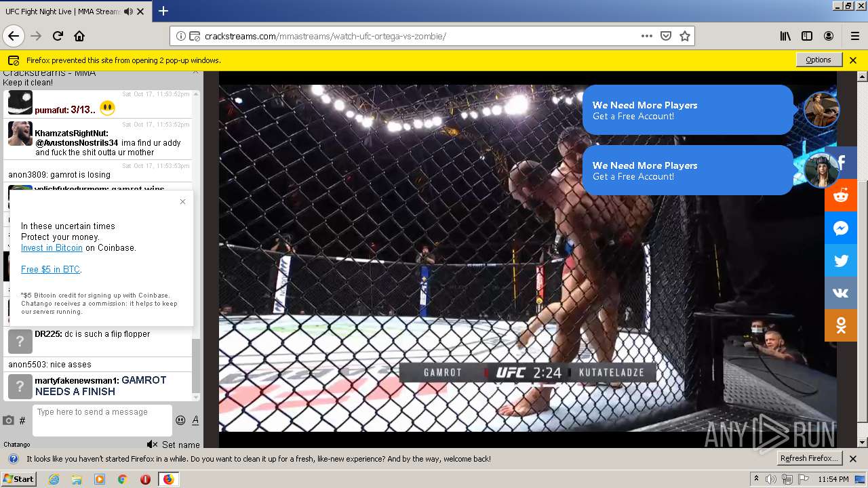Image resolution: width=868 pixels, height=488 pixels.
Task: Attach an image with the camera icon
Action: click(x=8, y=420)
